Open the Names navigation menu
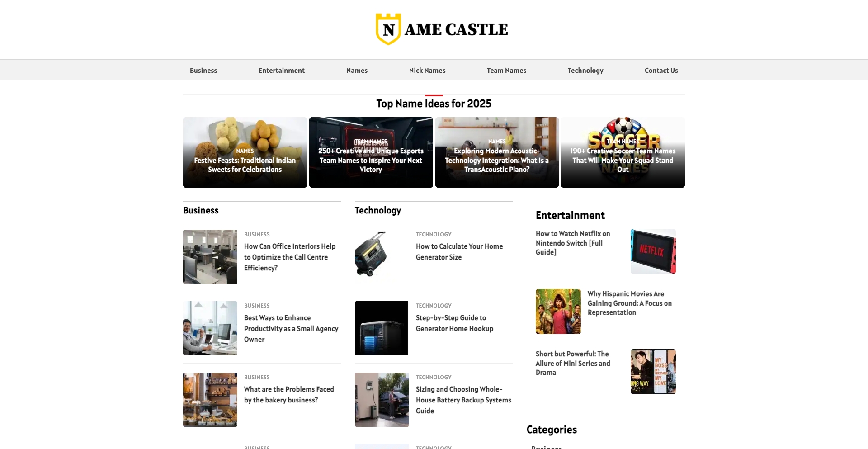 (357, 70)
